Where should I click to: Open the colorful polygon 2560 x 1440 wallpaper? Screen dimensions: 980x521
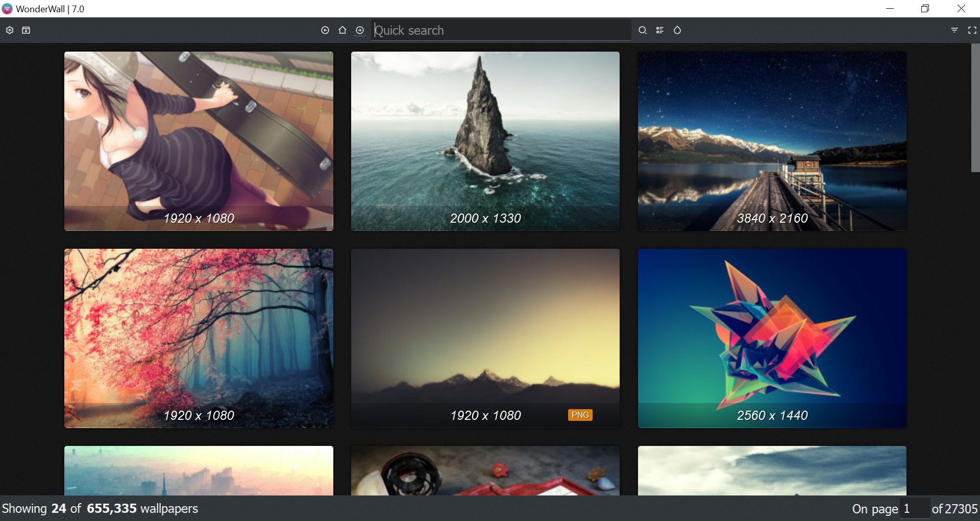tap(772, 338)
